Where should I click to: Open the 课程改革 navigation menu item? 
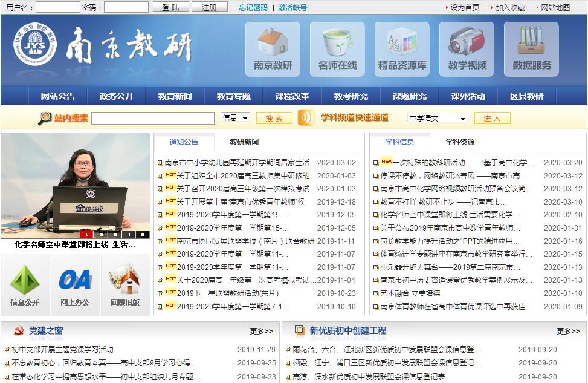pos(292,96)
